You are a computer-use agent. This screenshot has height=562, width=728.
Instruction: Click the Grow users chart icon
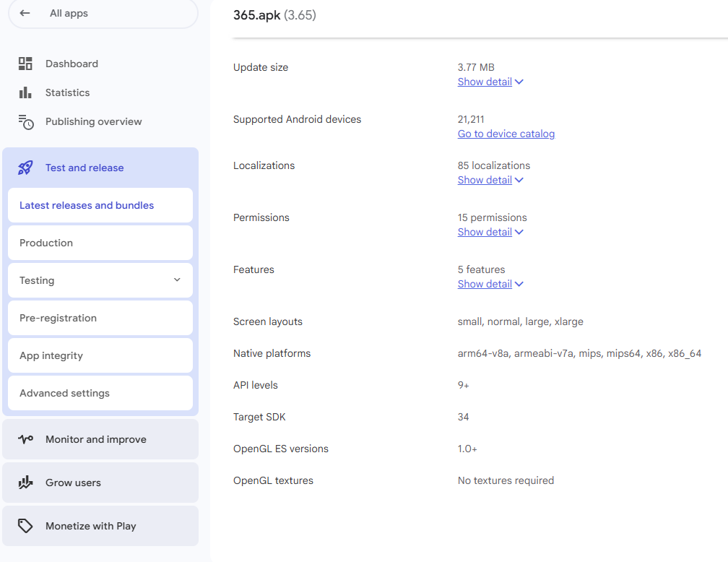click(25, 483)
